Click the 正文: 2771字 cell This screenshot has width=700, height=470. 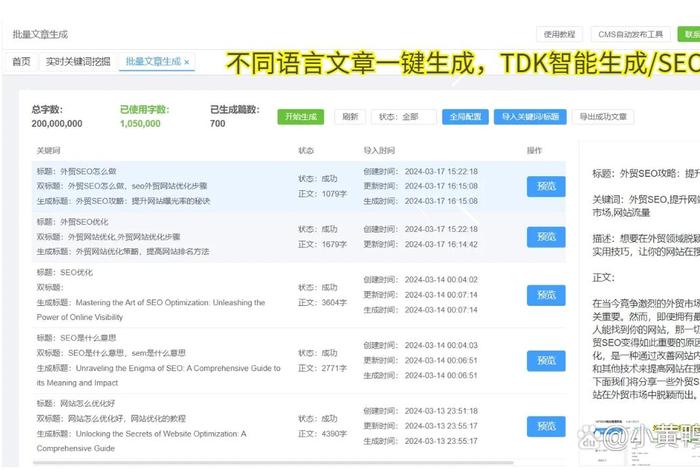point(322,368)
